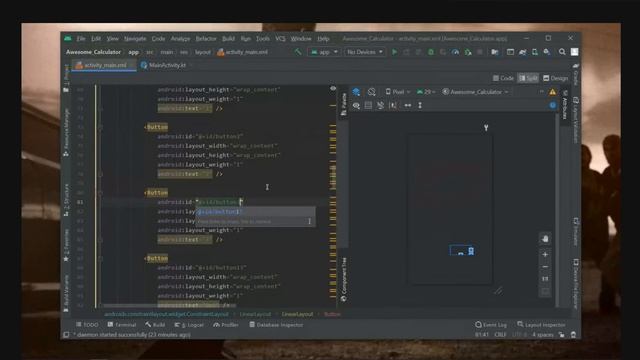Open the Component Tree side panel

(344, 280)
